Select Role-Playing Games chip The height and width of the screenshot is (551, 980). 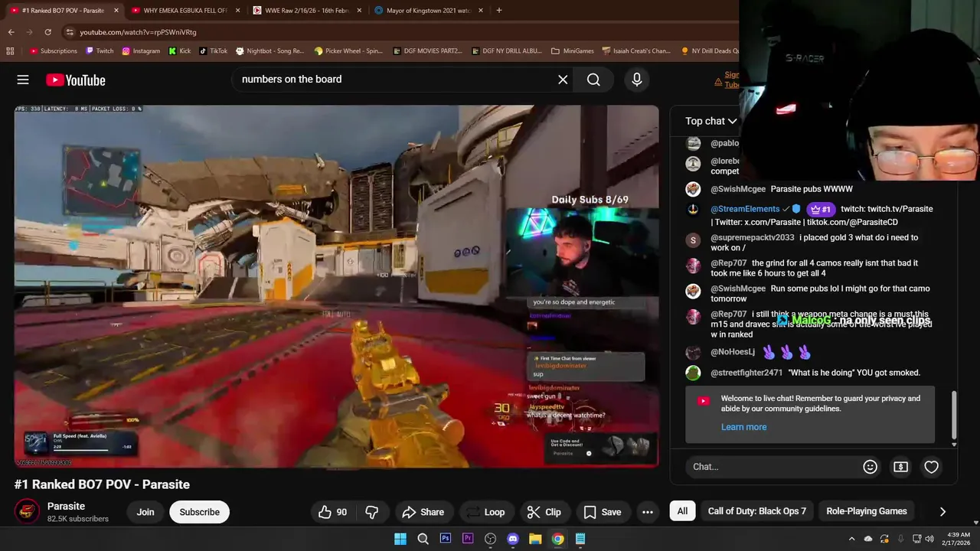coord(867,511)
